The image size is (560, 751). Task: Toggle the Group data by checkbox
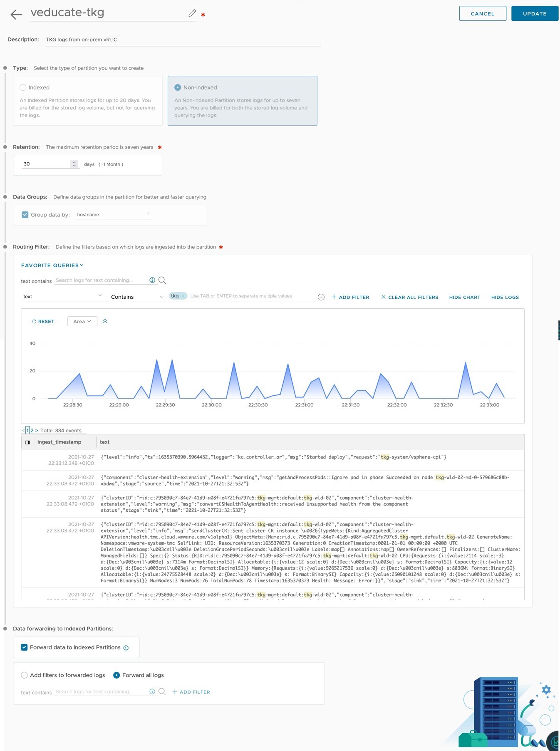25,215
